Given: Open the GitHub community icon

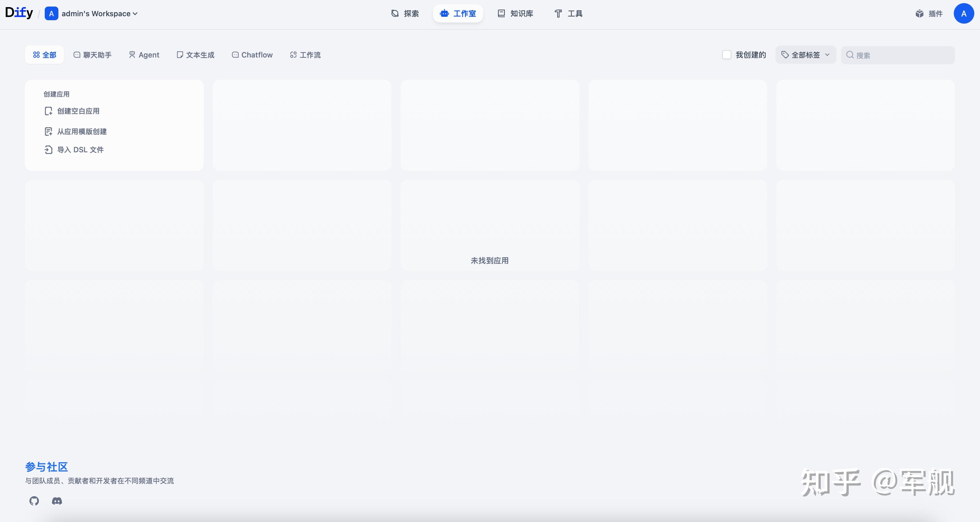Looking at the screenshot, I should [34, 501].
